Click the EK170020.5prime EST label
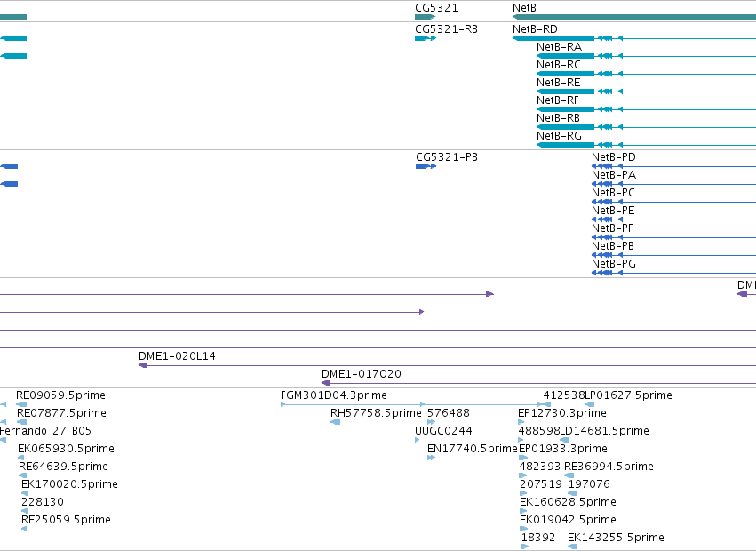The image size is (756, 551). pos(69,485)
